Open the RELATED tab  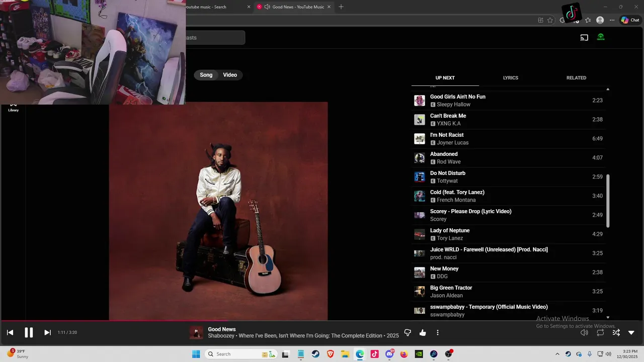(x=576, y=78)
